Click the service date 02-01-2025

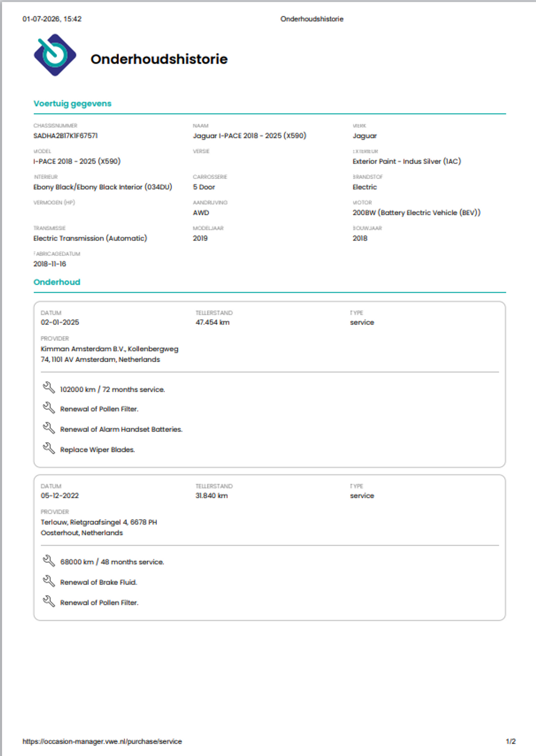(x=60, y=322)
